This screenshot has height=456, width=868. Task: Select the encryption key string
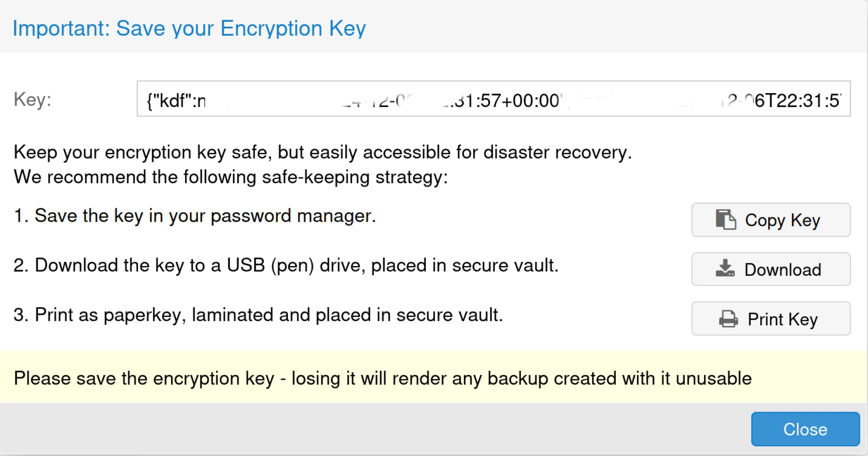[x=492, y=100]
